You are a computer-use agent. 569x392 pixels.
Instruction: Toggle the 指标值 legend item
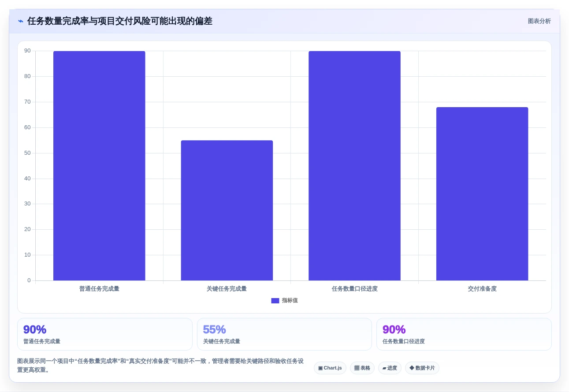click(x=284, y=301)
